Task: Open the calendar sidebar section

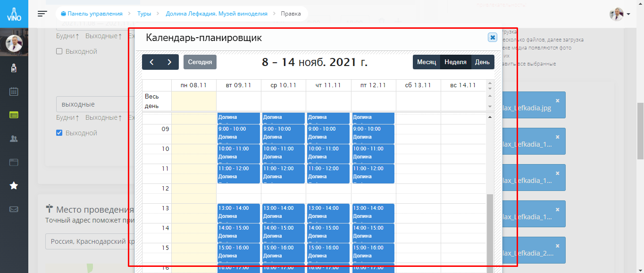Action: 14,91
